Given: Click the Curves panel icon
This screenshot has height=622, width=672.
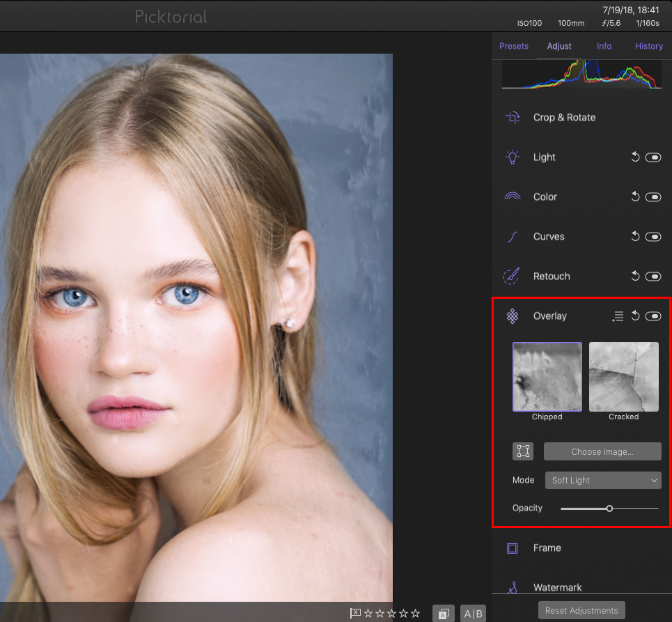Looking at the screenshot, I should pos(513,236).
